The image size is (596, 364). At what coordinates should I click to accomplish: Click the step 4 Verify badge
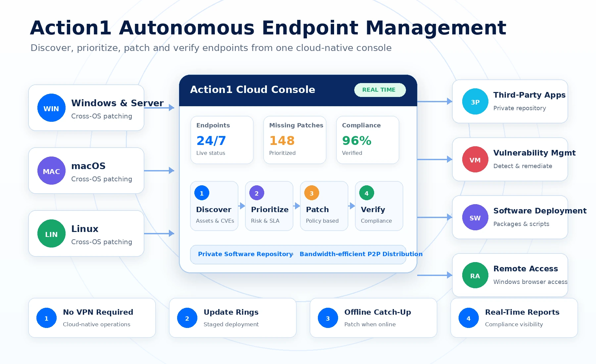point(367,193)
